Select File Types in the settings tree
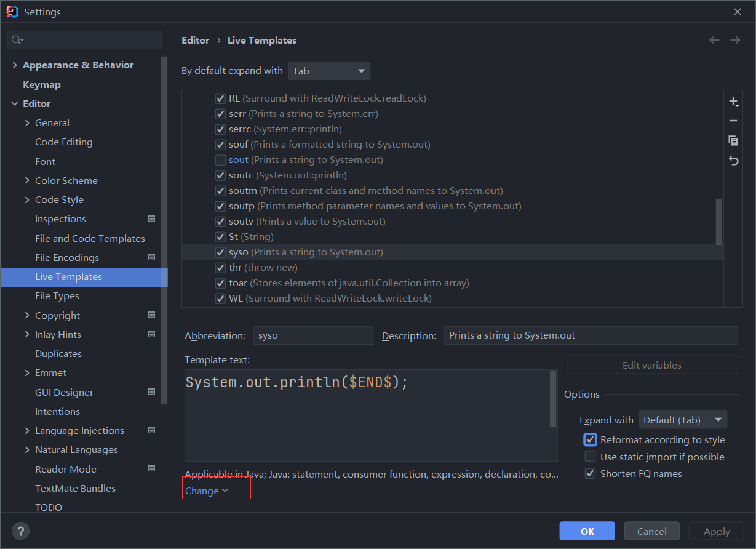756x549 pixels. click(x=57, y=296)
